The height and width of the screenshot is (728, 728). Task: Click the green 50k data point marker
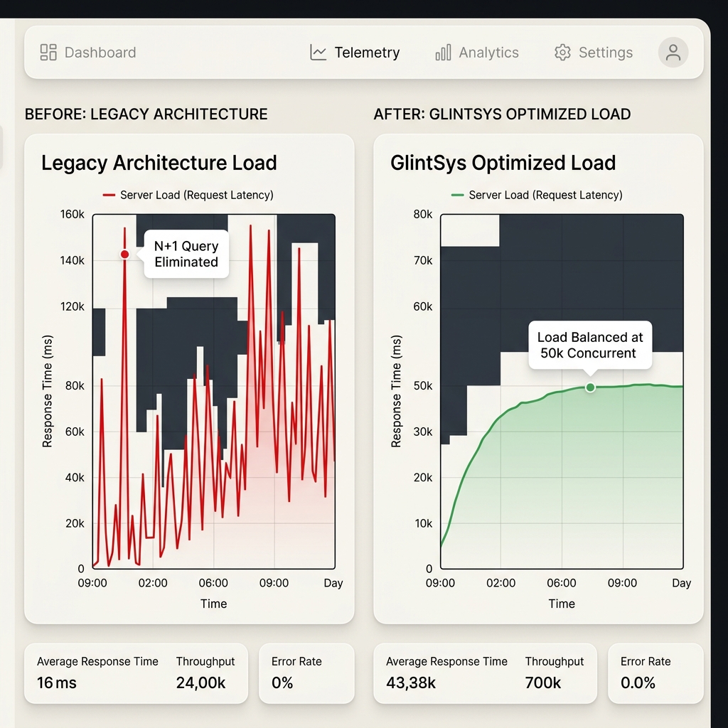(x=590, y=387)
